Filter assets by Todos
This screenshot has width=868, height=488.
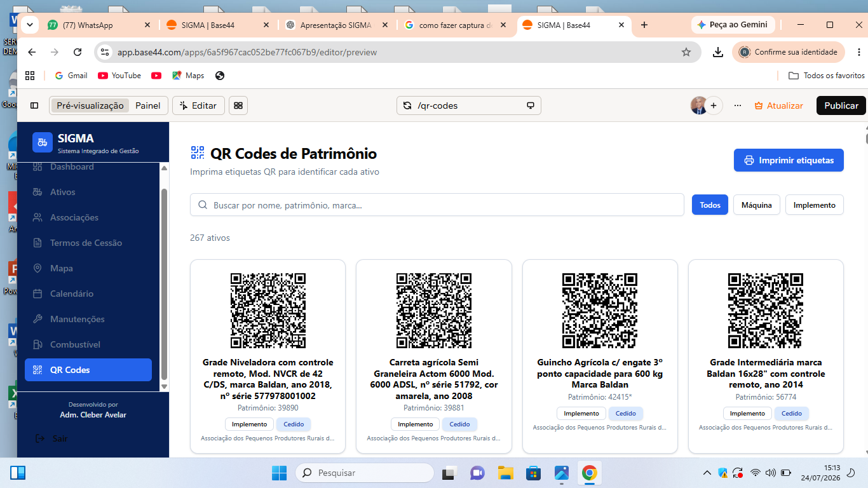(x=710, y=205)
